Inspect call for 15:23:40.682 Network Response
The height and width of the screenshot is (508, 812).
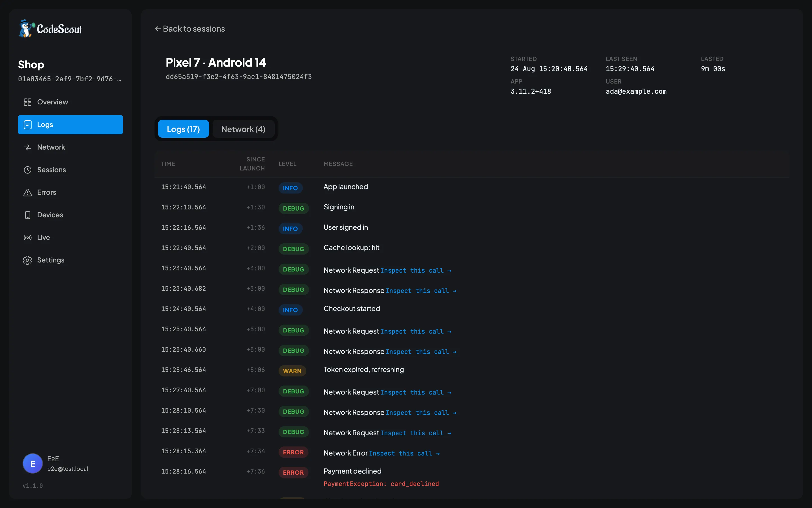coord(421,291)
